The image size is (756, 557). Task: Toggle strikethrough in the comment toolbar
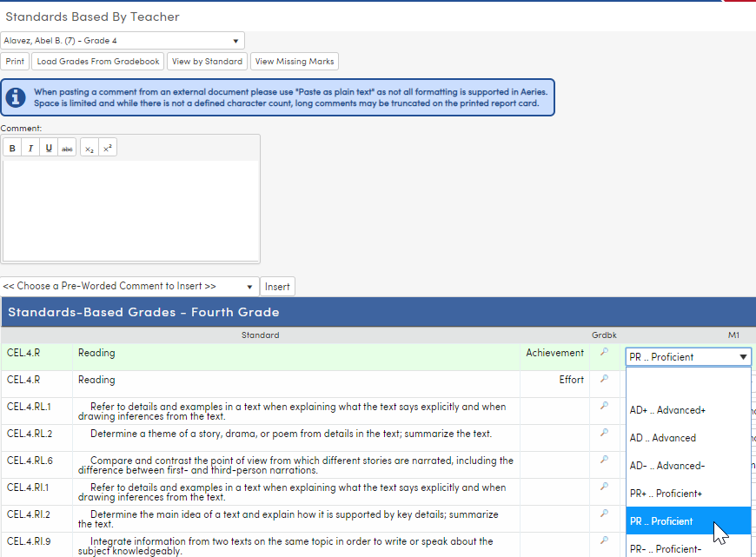pyautogui.click(x=67, y=147)
